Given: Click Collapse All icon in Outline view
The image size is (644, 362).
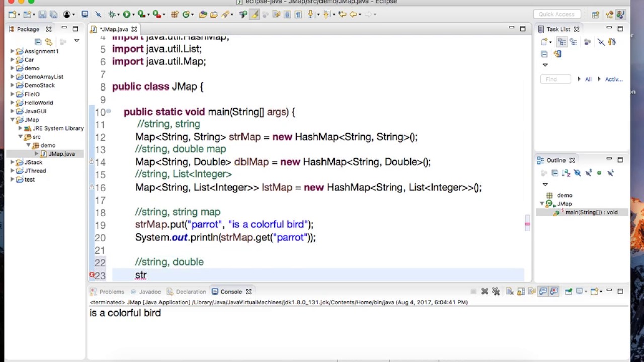Looking at the screenshot, I should pyautogui.click(x=555, y=173).
